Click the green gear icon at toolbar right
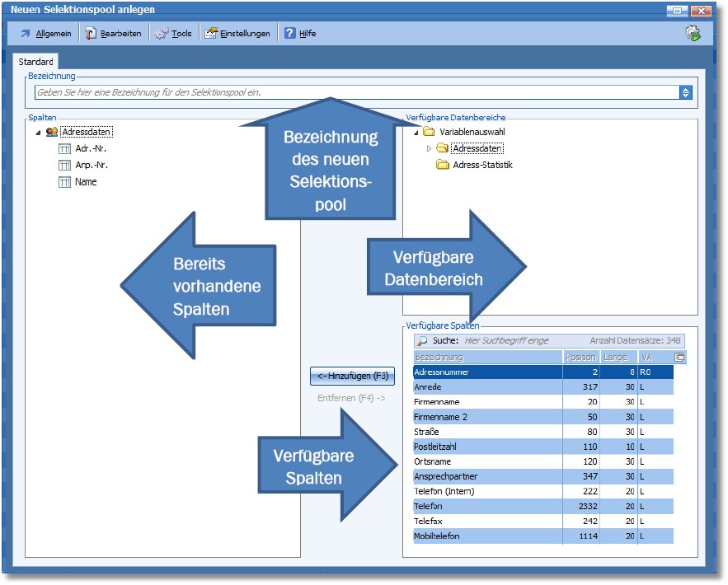This screenshot has width=728, height=585. pyautogui.click(x=692, y=34)
